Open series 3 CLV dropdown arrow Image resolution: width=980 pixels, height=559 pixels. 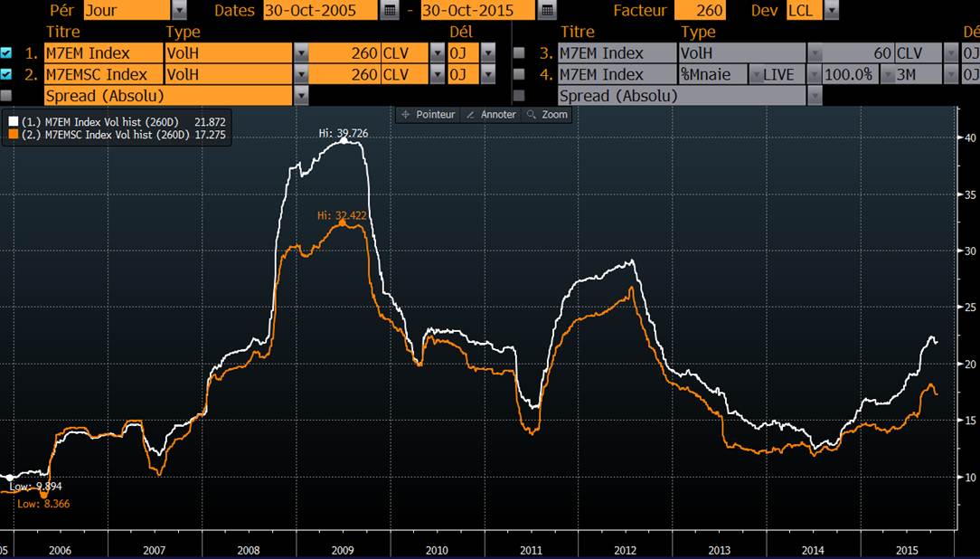click(x=951, y=53)
